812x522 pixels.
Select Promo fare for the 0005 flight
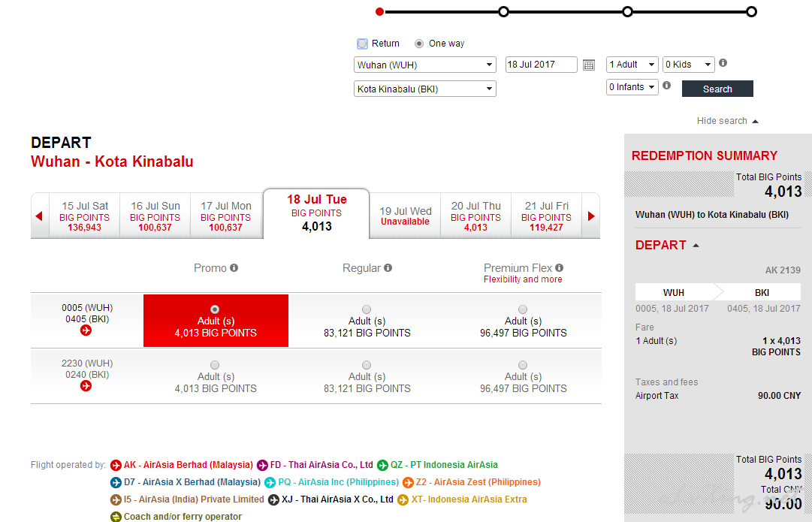point(215,309)
